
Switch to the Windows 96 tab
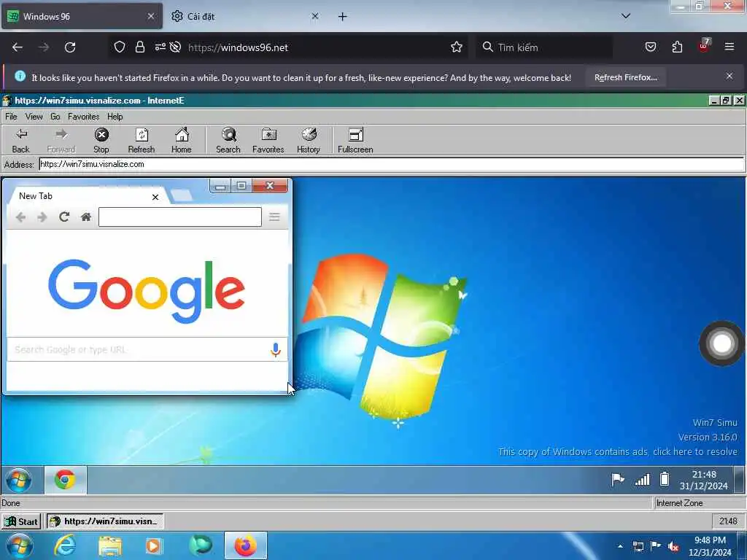pyautogui.click(x=82, y=16)
